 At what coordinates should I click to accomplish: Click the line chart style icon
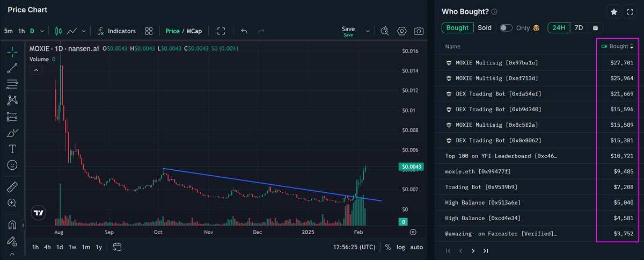72,31
